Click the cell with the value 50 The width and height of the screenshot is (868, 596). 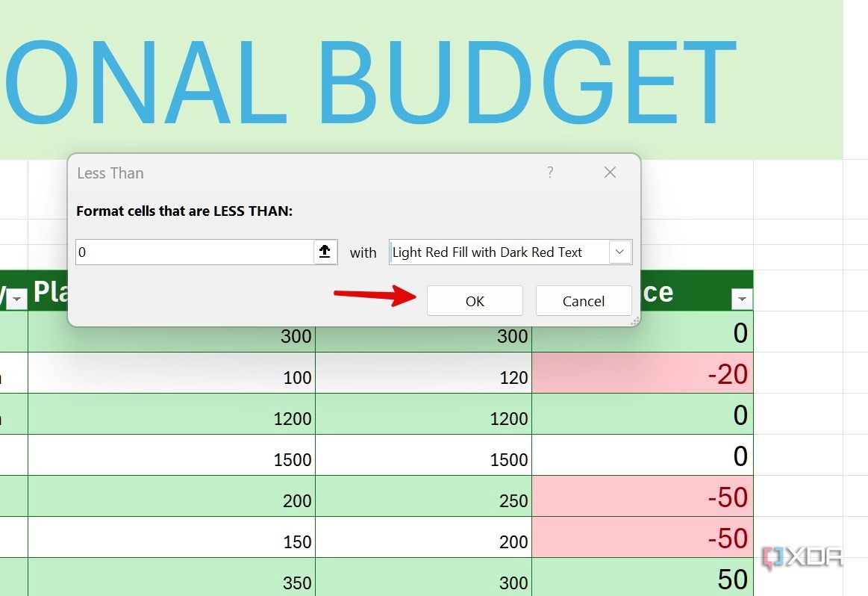pos(642,579)
